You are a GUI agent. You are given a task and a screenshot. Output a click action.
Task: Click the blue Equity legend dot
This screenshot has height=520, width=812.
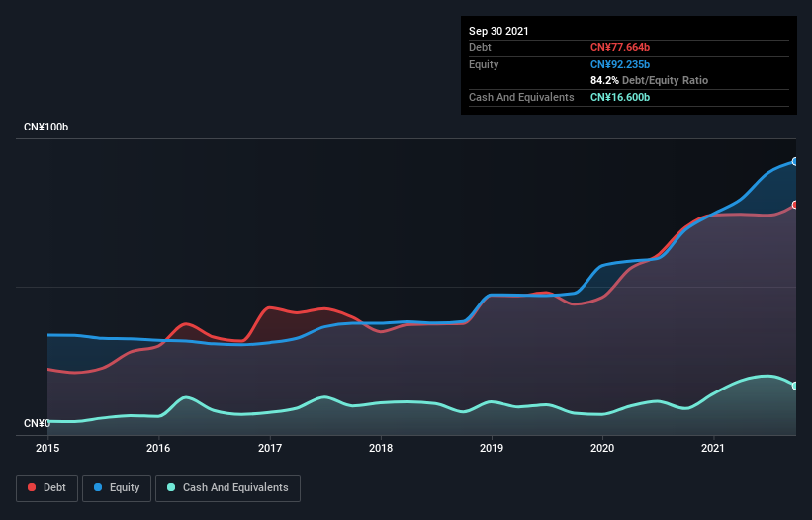[x=98, y=487]
